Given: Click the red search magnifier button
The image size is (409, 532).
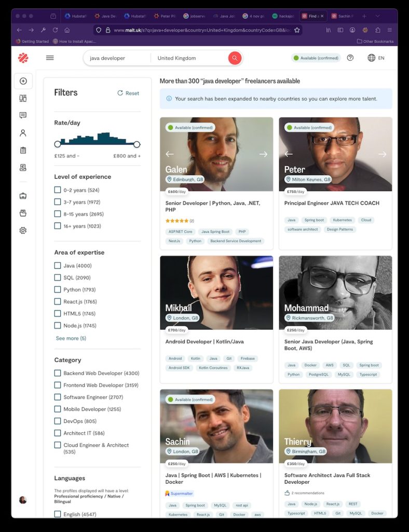Looking at the screenshot, I should [235, 58].
